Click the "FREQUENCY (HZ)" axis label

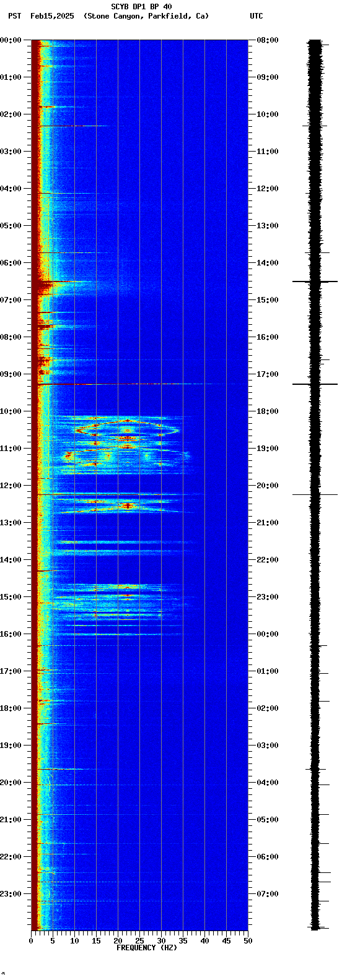pyautogui.click(x=147, y=948)
